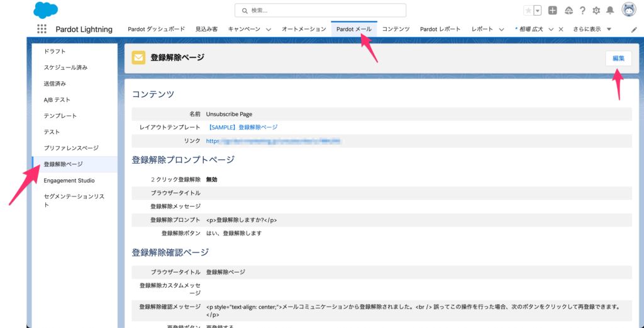Image resolution: width=644 pixels, height=328 pixels.
Task: Click the <p>登録解除しますか?</p> prompt value
Action: [241, 220]
